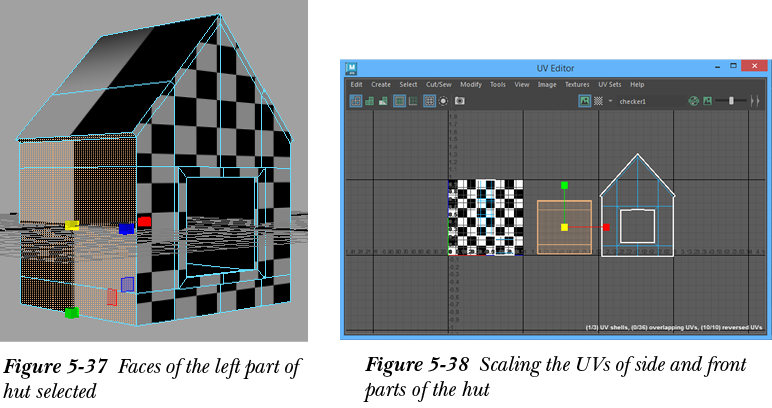Open the Edit menu in UV Editor
Viewport: 772px width, 408px height.
coord(356,85)
